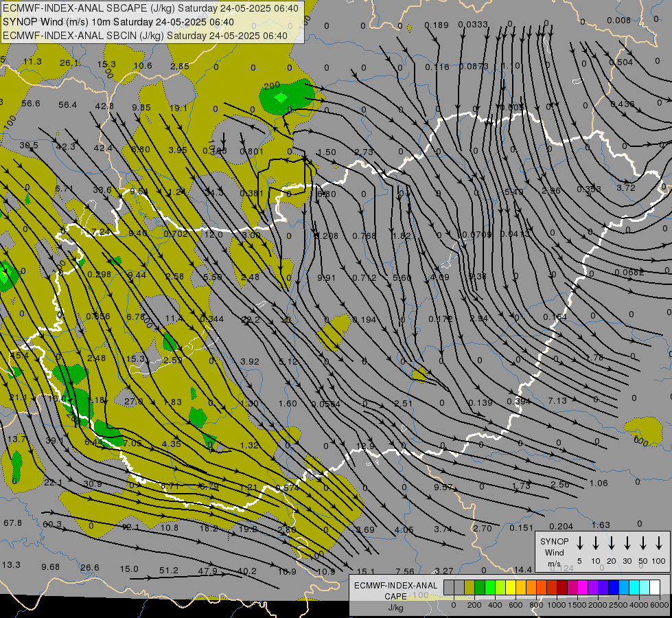672x618 pixels.
Task: Click the map value 7.13
Action: (x=557, y=400)
